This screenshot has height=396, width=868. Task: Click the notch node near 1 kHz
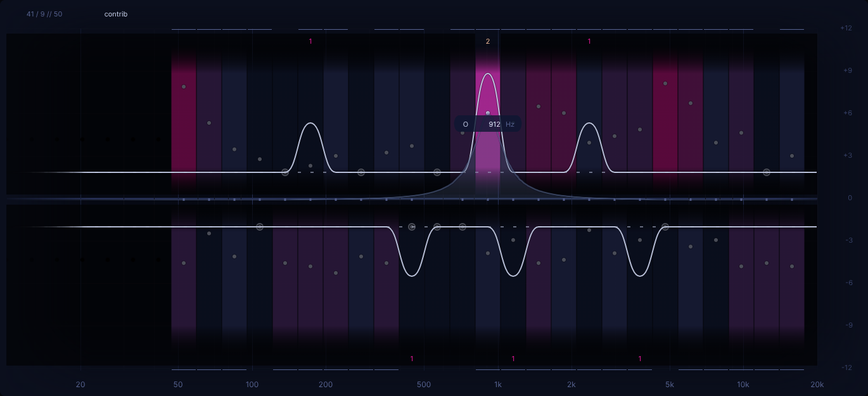(513, 276)
